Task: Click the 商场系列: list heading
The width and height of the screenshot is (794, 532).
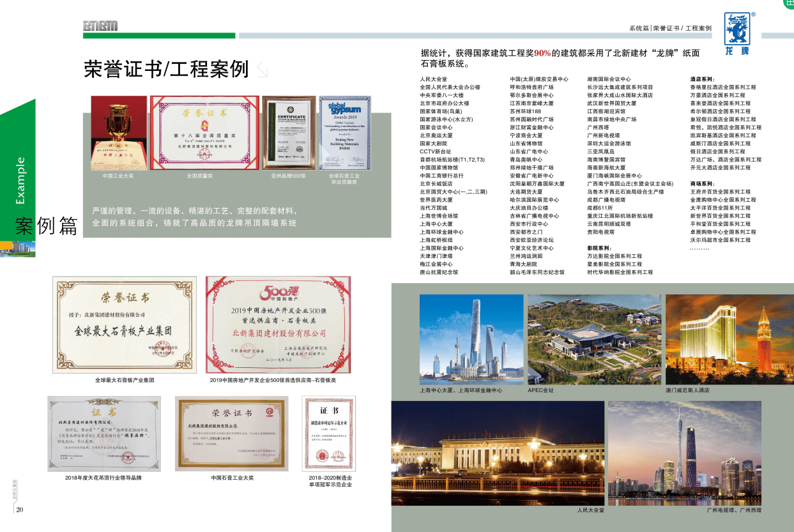Action: 703,183
